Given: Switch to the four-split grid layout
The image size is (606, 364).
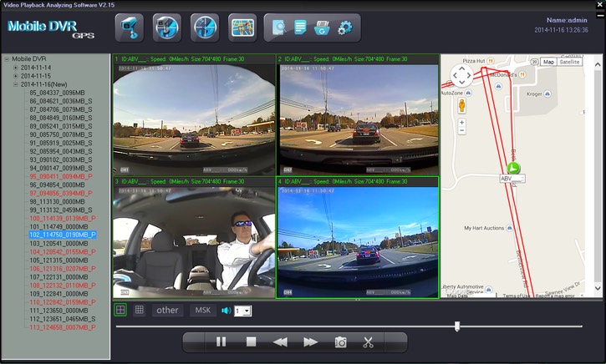Looking at the screenshot, I should coord(121,310).
